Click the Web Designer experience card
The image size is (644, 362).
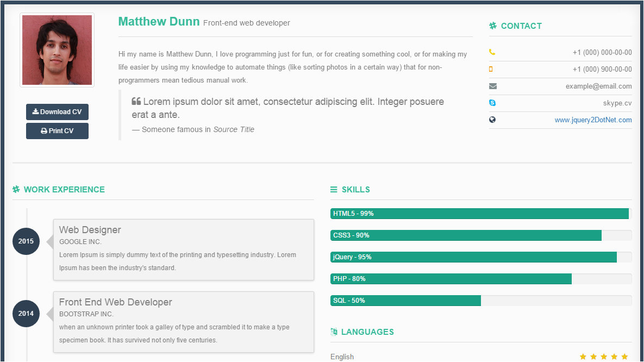[x=184, y=249]
